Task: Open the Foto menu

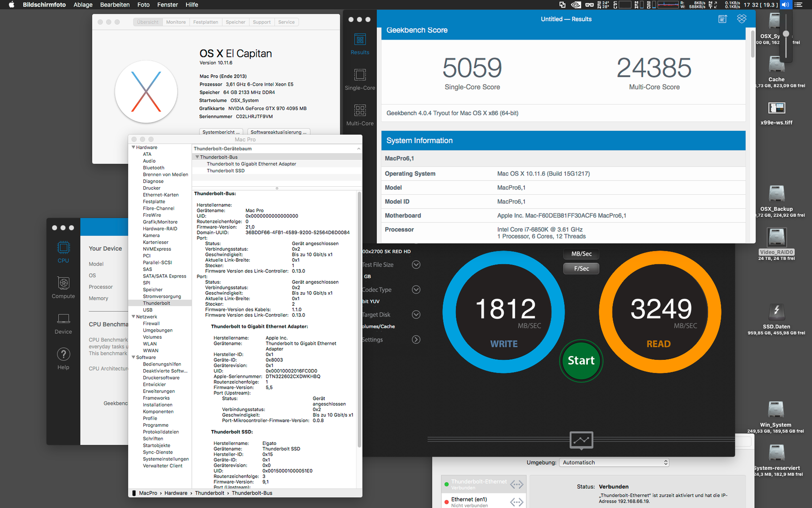Action: (x=143, y=5)
